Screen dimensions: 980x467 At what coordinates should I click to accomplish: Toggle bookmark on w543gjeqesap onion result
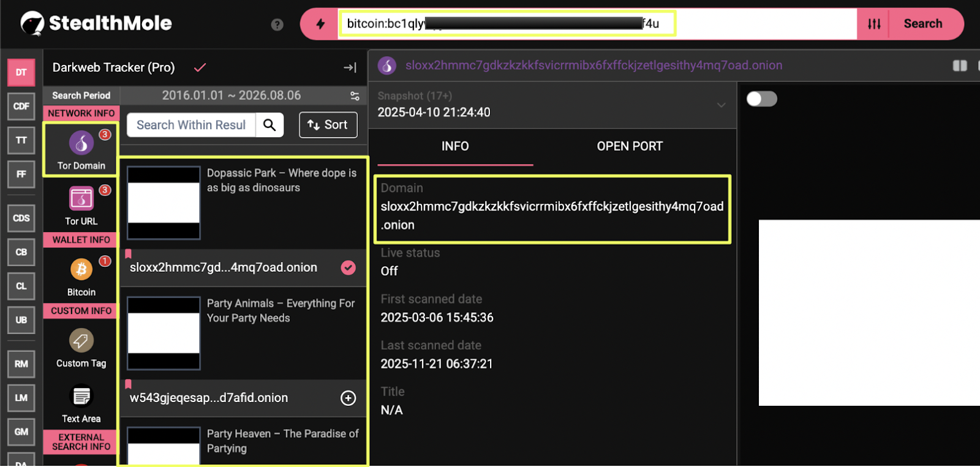128,384
